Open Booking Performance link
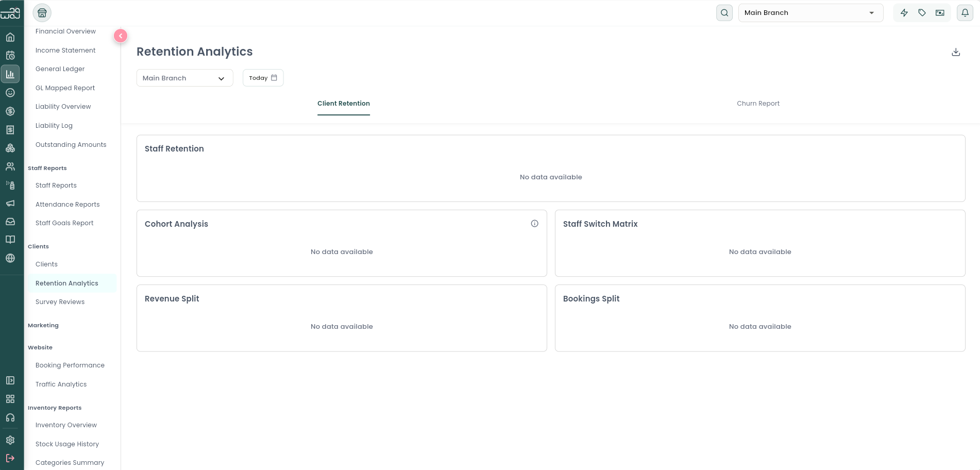980x470 pixels. [x=70, y=365]
